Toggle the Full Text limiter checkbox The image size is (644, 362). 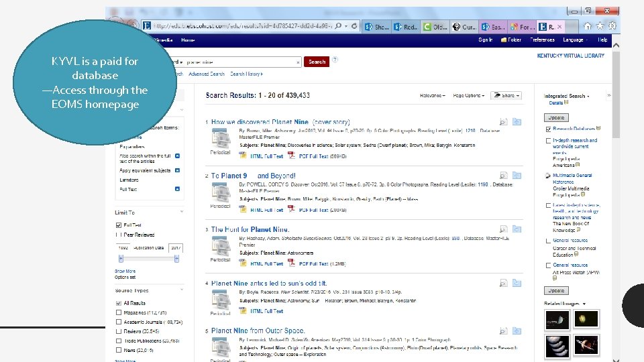point(119,225)
